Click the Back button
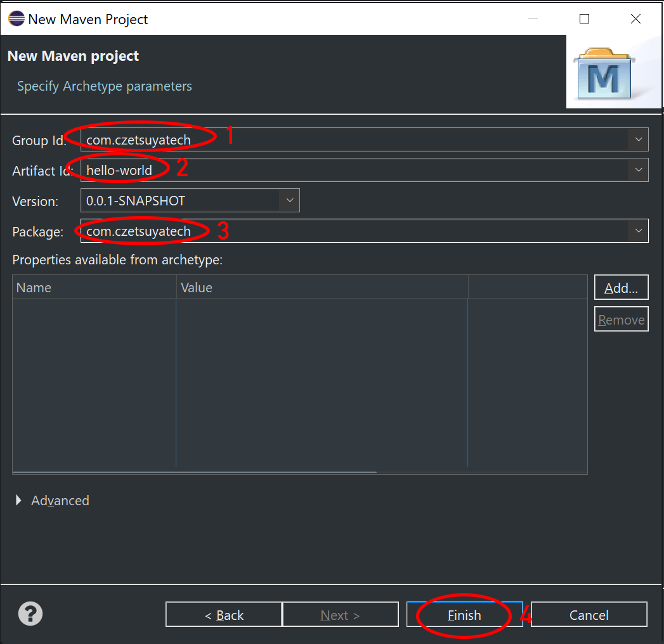Viewport: 664px width, 644px height. point(223,614)
